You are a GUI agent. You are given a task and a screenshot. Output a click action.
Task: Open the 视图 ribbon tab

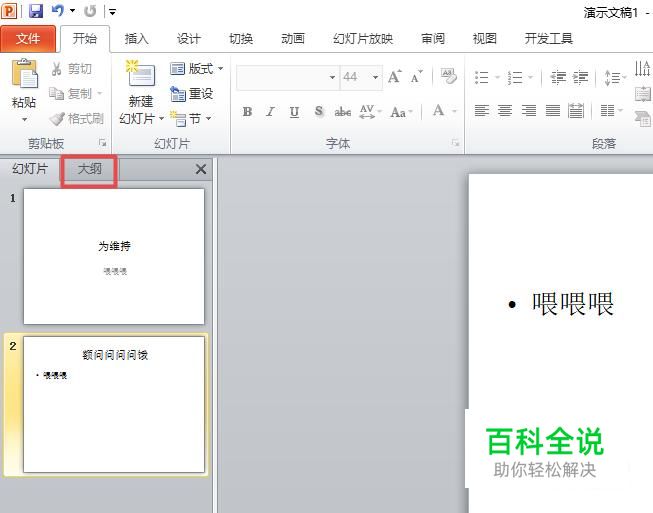point(485,39)
